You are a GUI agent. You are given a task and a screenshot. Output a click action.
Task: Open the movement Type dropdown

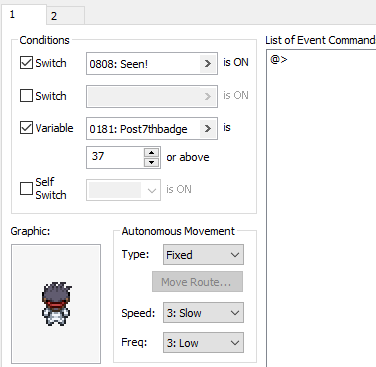tap(203, 255)
